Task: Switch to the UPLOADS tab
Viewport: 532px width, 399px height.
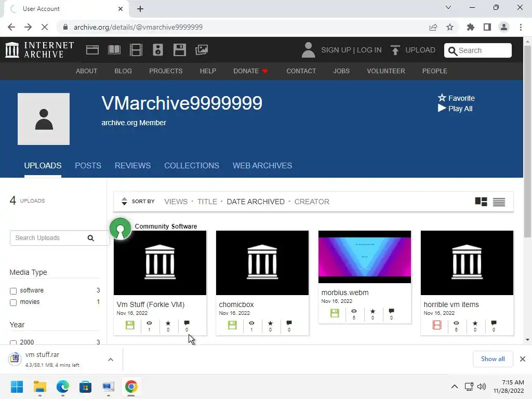Action: (43, 166)
